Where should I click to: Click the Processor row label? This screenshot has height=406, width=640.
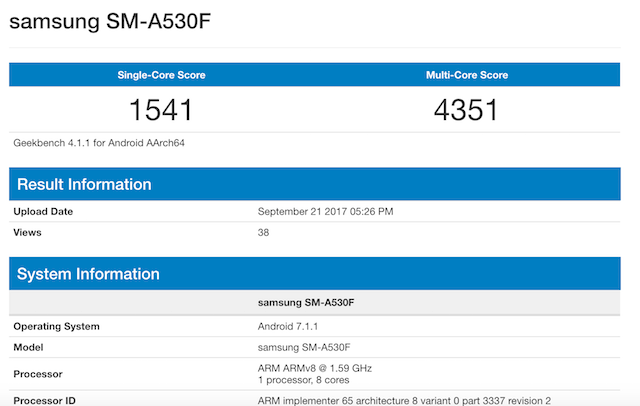click(x=38, y=374)
